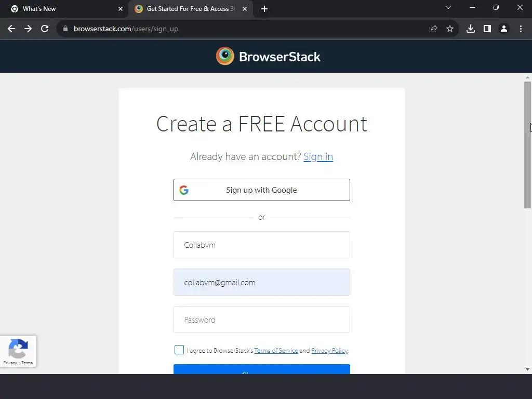This screenshot has width=532, height=399.
Task: Open reCAPTCHA Terms link
Action: [27, 363]
